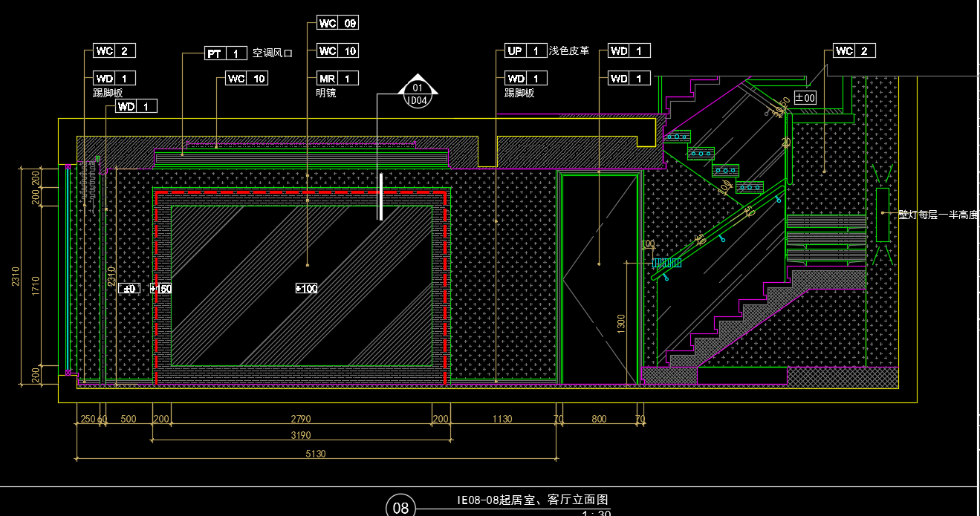
Task: Select the ±00 level marker near stairs
Action: click(805, 97)
